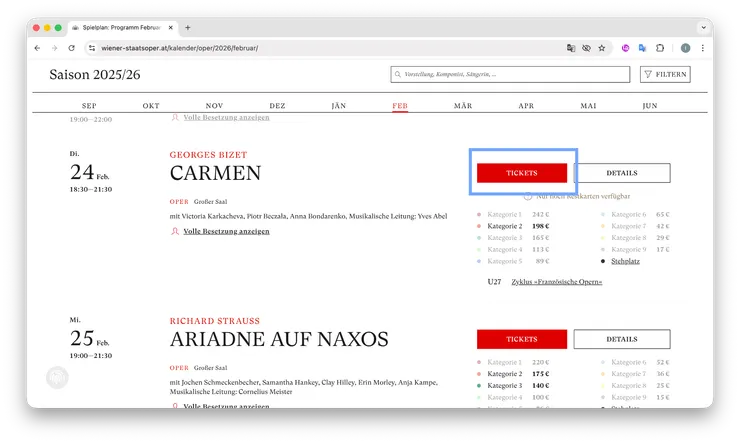The width and height of the screenshot is (740, 443).
Task: Buy TICKETS for Ariadne auf Naxos
Action: coord(522,339)
